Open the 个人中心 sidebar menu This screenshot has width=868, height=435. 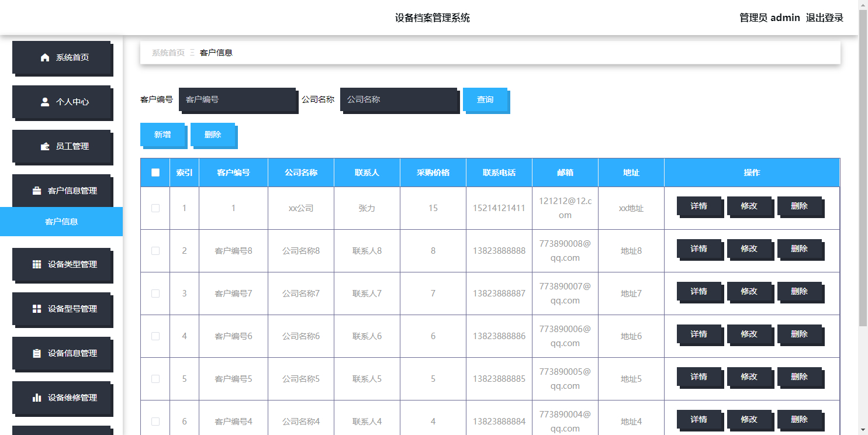[61, 102]
